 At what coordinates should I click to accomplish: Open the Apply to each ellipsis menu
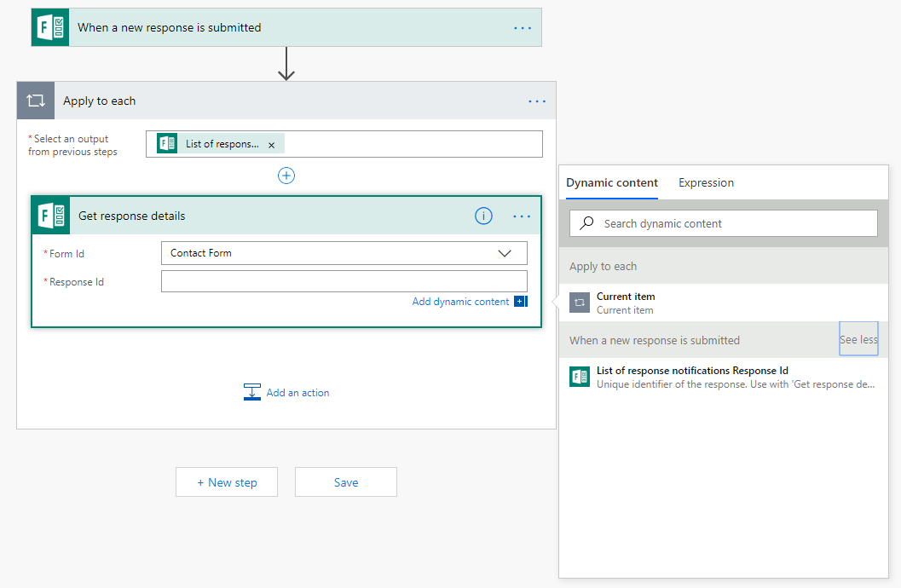click(537, 101)
